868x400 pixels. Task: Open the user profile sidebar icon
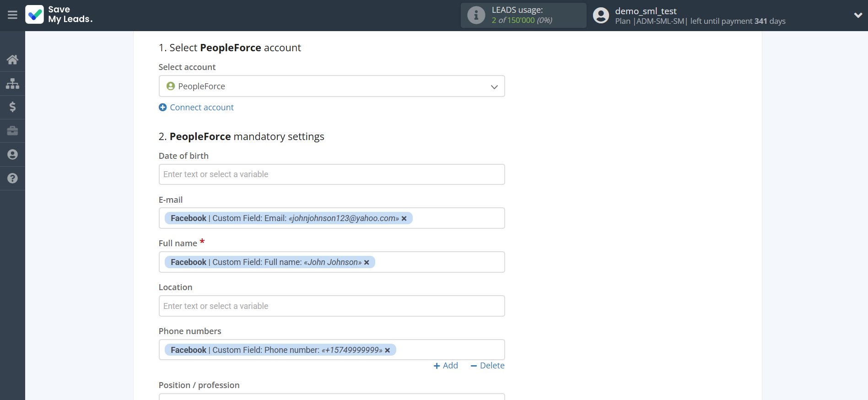(x=12, y=155)
